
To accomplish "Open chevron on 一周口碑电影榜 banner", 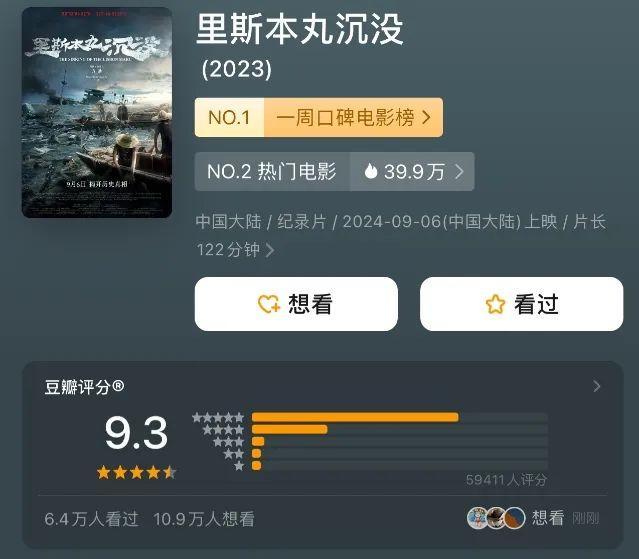I will pos(426,117).
